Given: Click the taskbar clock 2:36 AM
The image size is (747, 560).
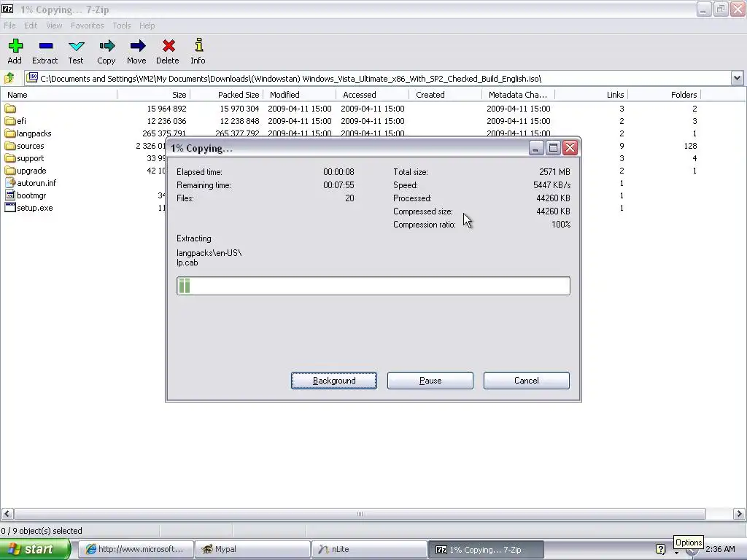Looking at the screenshot, I should pos(720,549).
